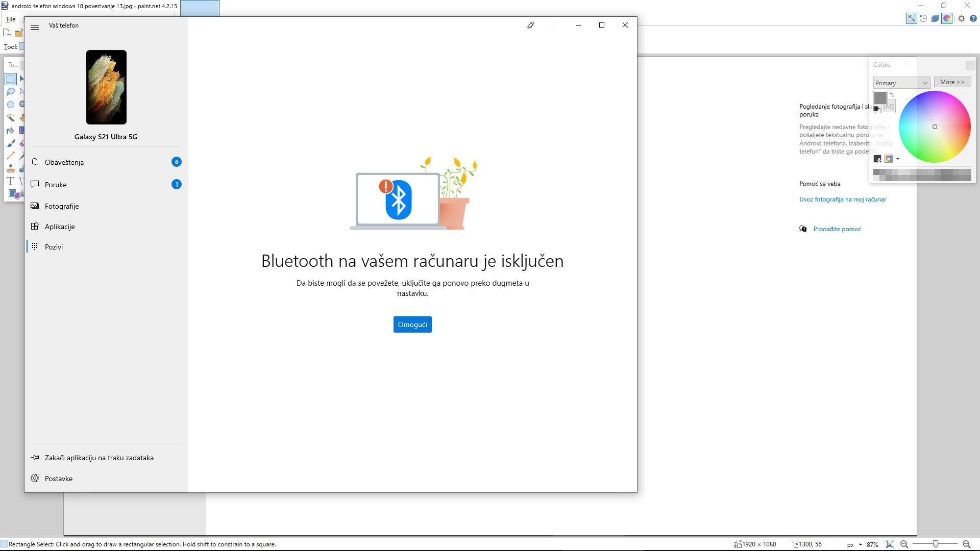Select the Lasso Select tool

10,91
